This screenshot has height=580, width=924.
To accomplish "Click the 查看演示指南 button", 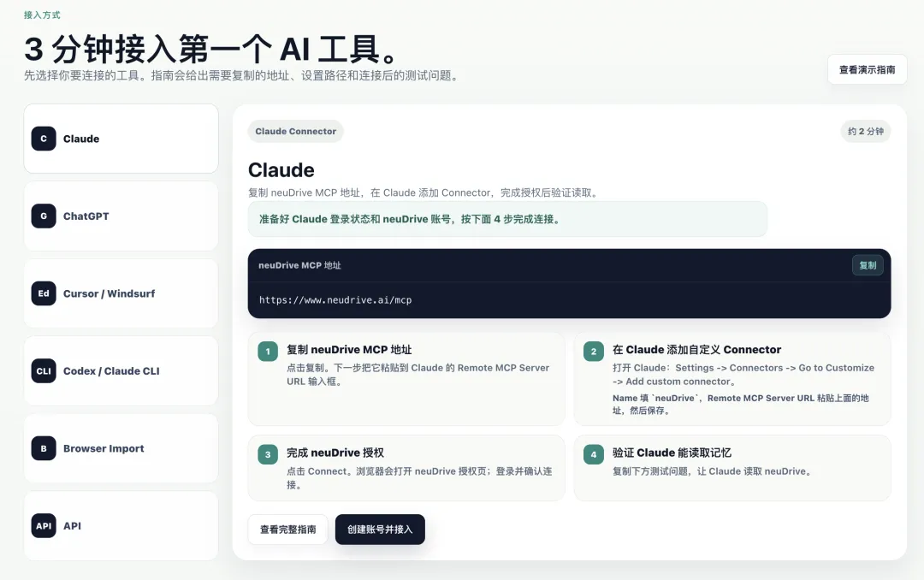I will pyautogui.click(x=867, y=69).
